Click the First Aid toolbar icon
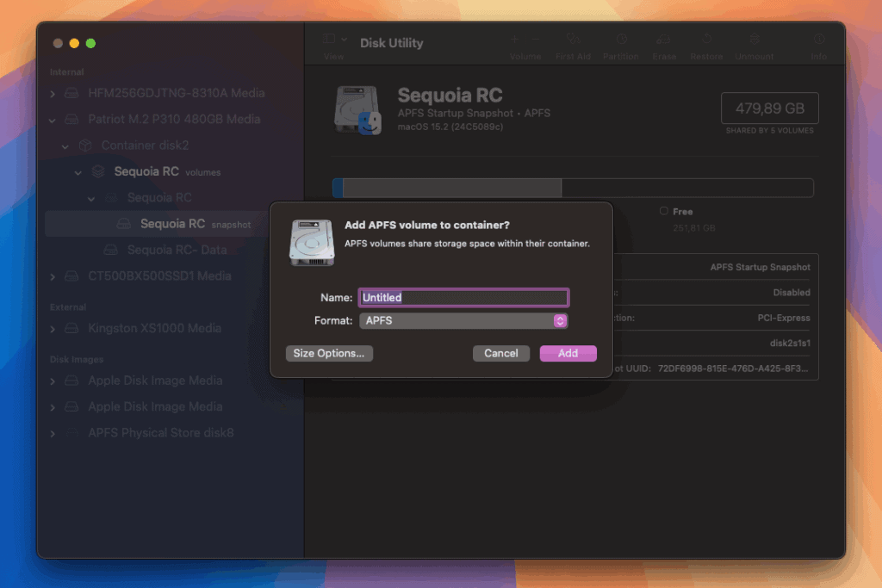 [x=573, y=40]
